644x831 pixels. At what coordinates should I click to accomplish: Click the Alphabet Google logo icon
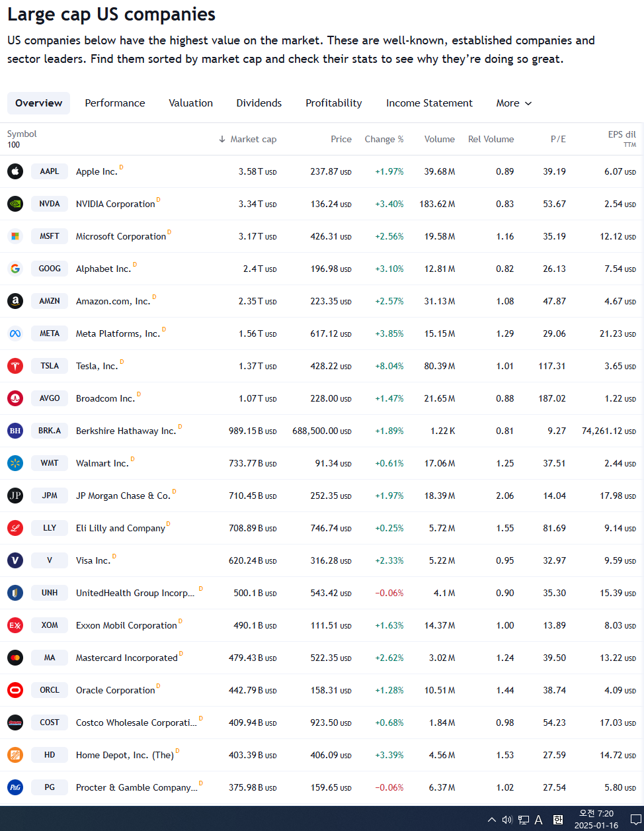(15, 269)
